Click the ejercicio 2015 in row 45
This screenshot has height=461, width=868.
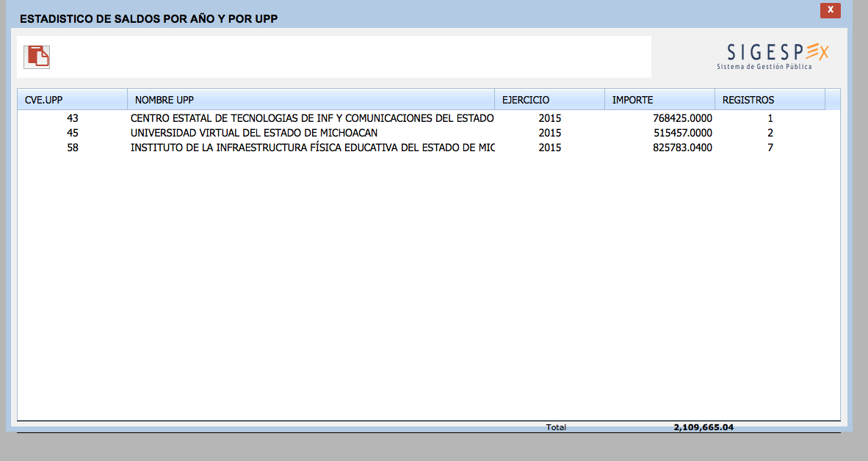(x=550, y=133)
